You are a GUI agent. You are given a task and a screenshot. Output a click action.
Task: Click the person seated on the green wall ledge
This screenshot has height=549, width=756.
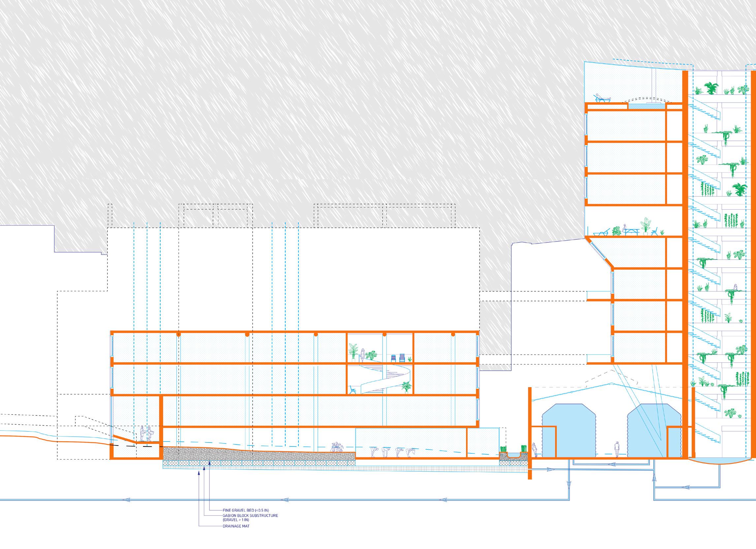(x=735, y=287)
